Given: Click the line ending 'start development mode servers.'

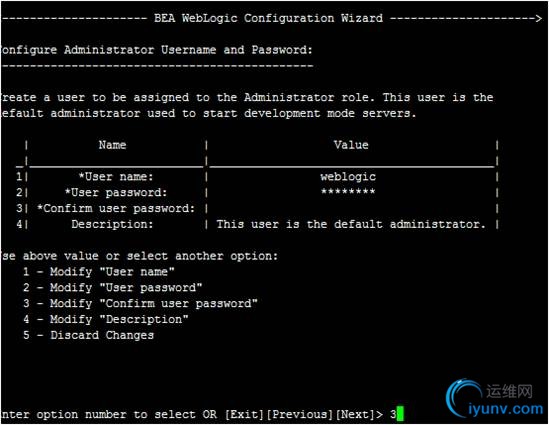Looking at the screenshot, I should 208,113.
